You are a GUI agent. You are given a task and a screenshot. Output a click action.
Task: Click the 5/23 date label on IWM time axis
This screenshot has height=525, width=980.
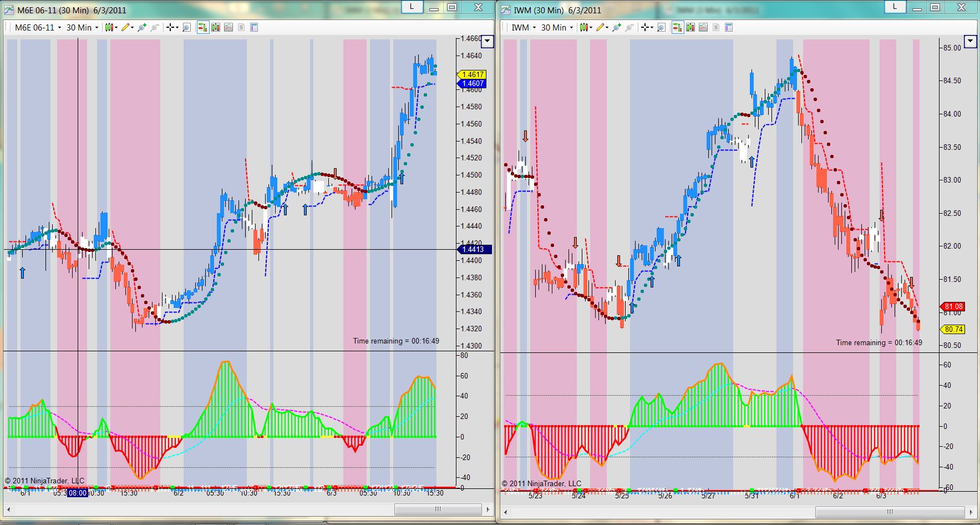tap(535, 496)
